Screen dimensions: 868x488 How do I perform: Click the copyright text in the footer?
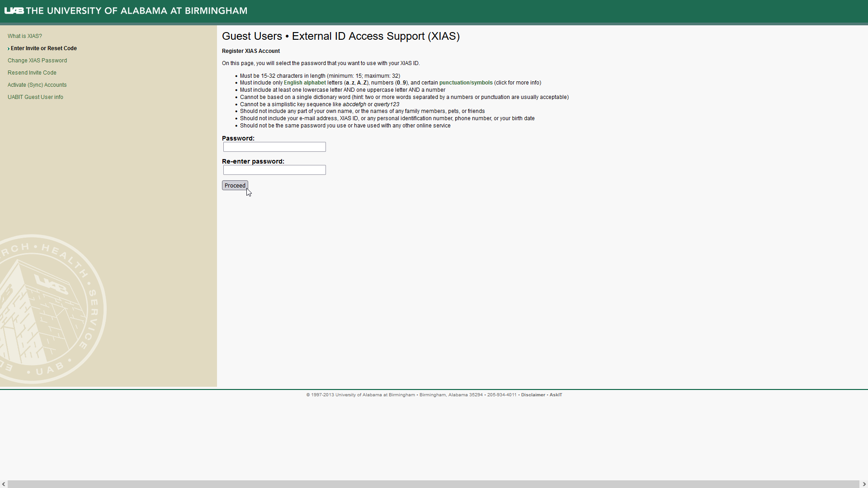pyautogui.click(x=411, y=395)
